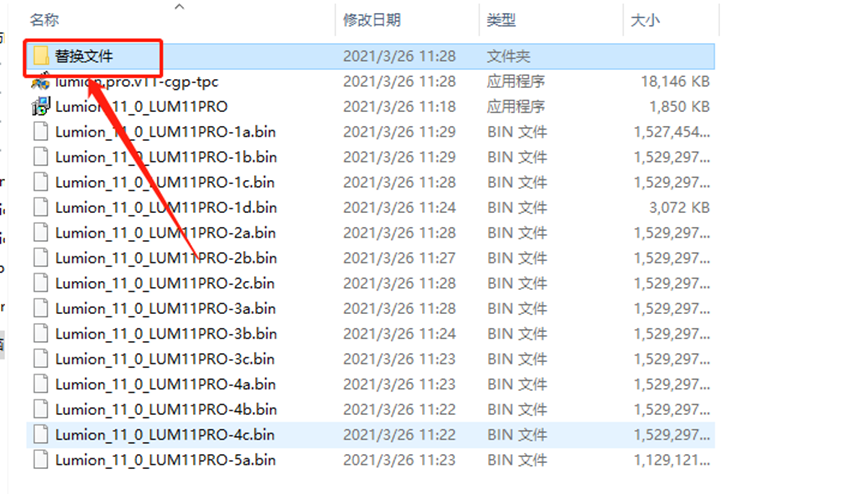
Task: Click the file icon of LUM11PRO-5a.bin
Action: coord(41,460)
